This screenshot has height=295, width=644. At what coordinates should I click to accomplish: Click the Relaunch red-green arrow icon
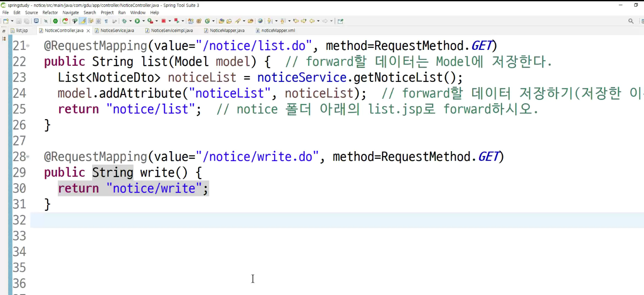coord(176,21)
